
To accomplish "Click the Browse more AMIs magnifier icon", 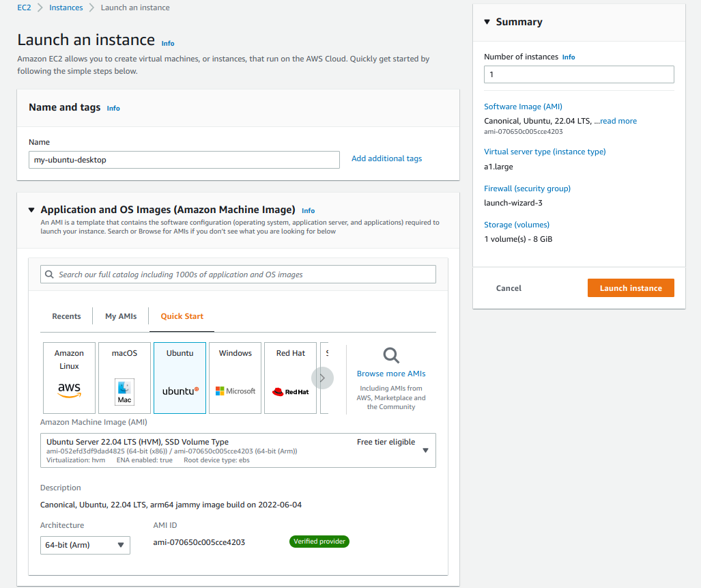I will coord(390,355).
